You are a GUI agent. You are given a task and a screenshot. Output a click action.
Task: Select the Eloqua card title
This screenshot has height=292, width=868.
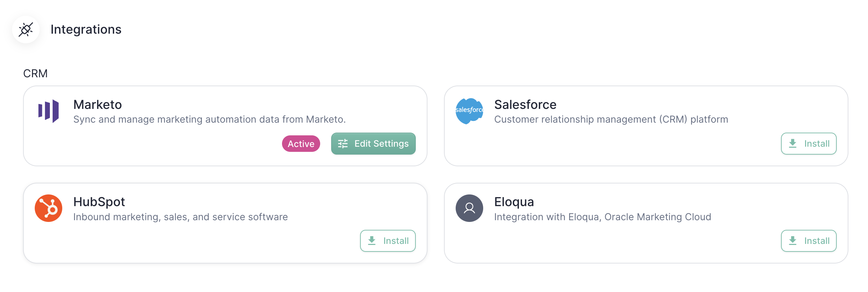tap(514, 202)
